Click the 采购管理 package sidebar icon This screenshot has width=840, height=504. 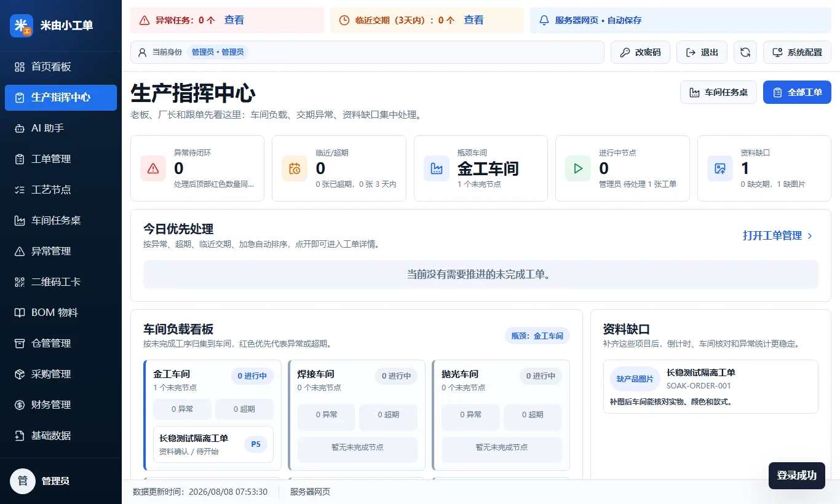(20, 374)
